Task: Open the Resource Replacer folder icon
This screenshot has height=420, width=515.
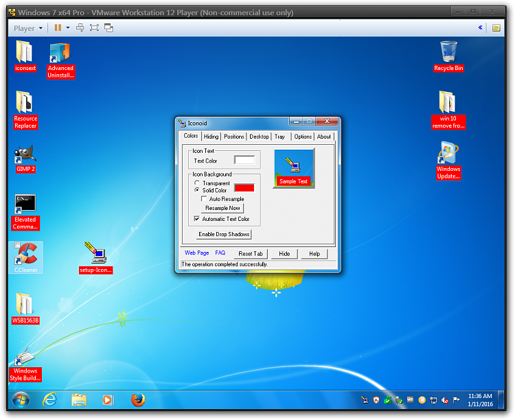Action: (25, 110)
